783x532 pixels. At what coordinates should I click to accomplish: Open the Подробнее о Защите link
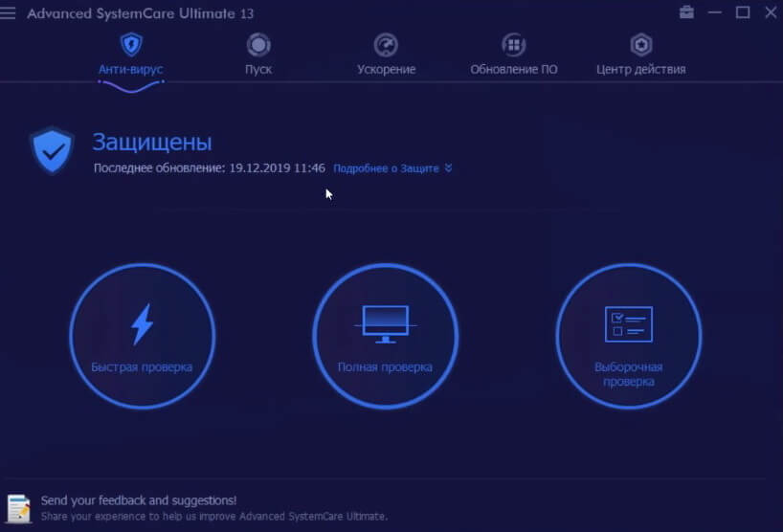[x=386, y=168]
